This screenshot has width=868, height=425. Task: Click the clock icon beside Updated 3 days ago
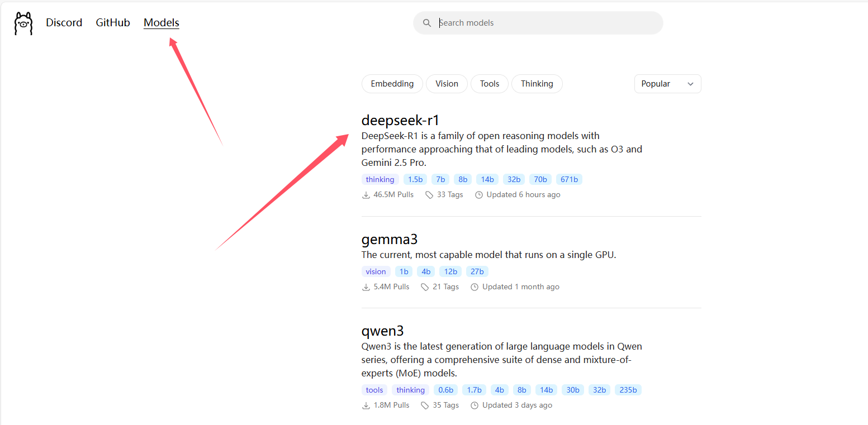coord(475,405)
